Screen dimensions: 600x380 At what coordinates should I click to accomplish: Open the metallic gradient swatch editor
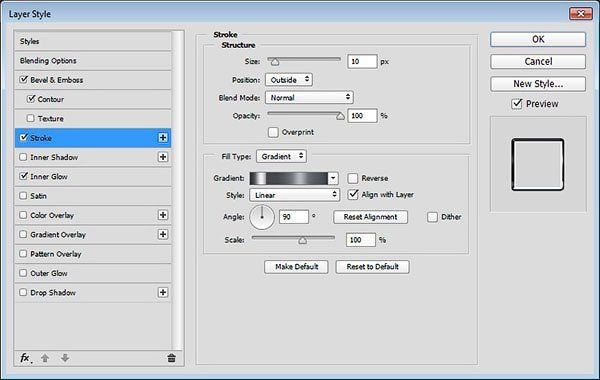click(x=289, y=178)
